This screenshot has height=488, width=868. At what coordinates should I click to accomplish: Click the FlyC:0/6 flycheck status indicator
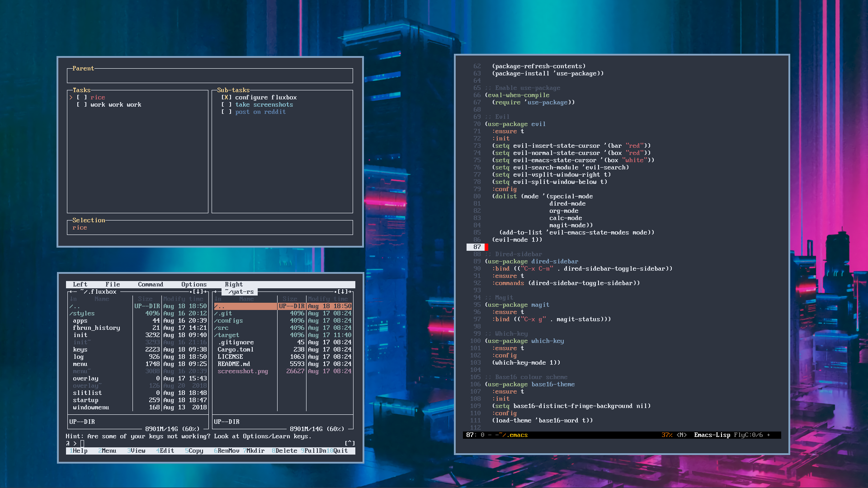(748, 435)
